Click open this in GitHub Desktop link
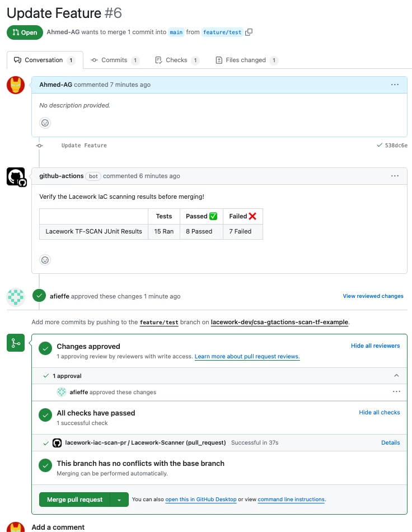 pyautogui.click(x=201, y=500)
